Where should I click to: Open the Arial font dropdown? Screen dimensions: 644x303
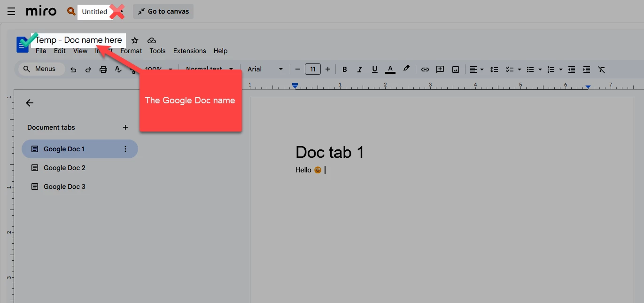[x=265, y=70]
